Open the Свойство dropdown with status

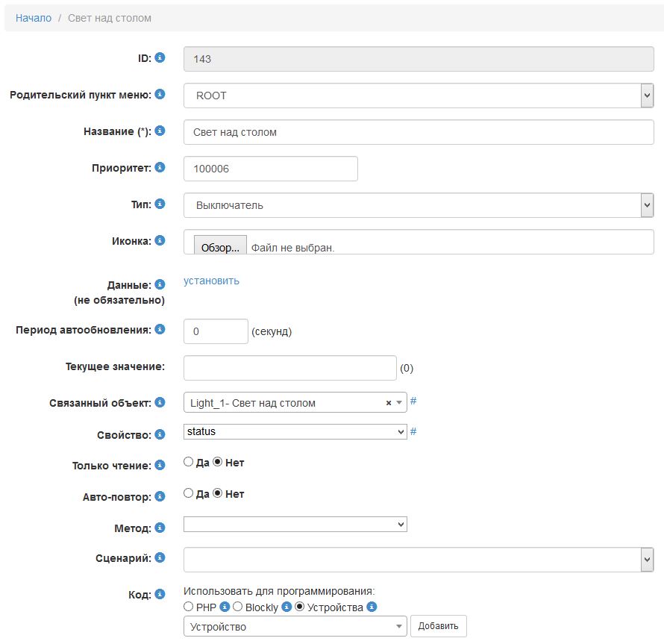(295, 431)
